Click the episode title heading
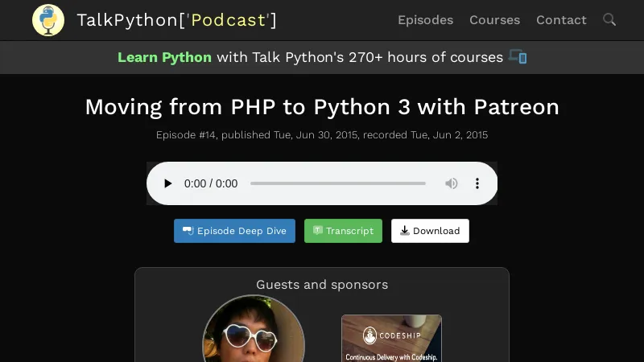644x362 pixels. coord(322,107)
